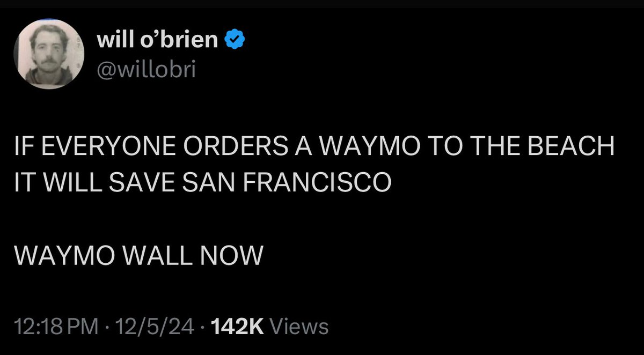Click the WAYMO WALL NOW line
The image size is (644, 355).
click(x=138, y=256)
